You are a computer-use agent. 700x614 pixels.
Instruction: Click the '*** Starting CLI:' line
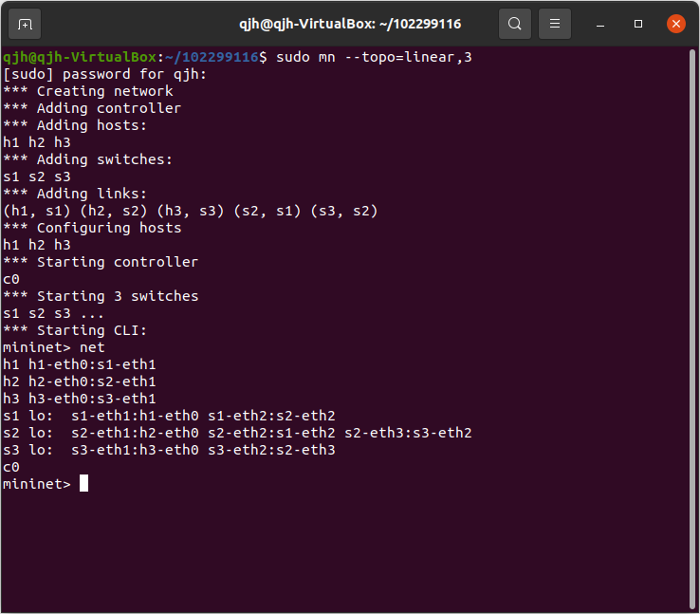coord(76,330)
